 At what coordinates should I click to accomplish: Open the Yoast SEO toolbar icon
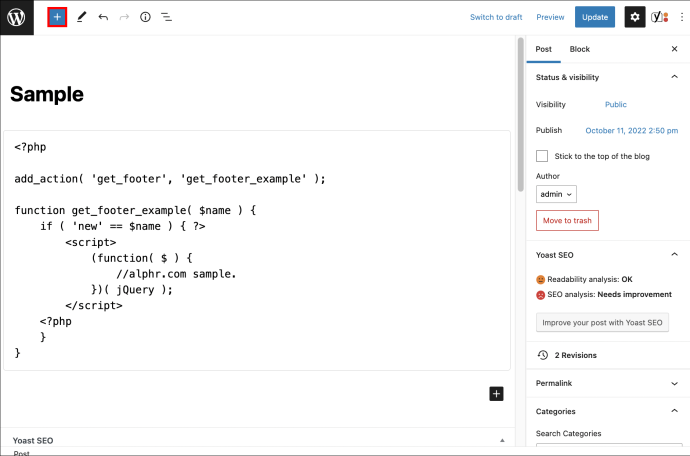click(x=659, y=17)
